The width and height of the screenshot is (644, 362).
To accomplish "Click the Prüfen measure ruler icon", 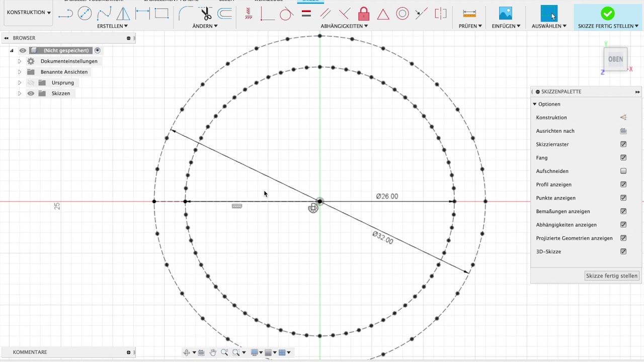I will click(x=469, y=14).
